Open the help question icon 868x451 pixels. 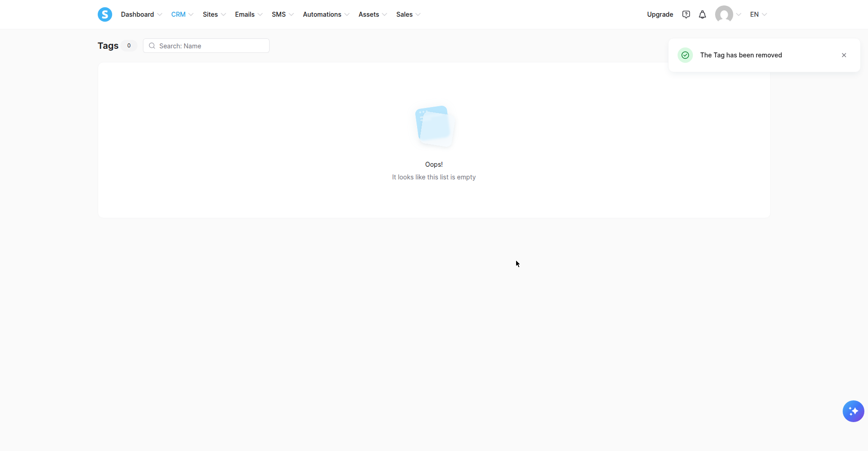point(686,14)
